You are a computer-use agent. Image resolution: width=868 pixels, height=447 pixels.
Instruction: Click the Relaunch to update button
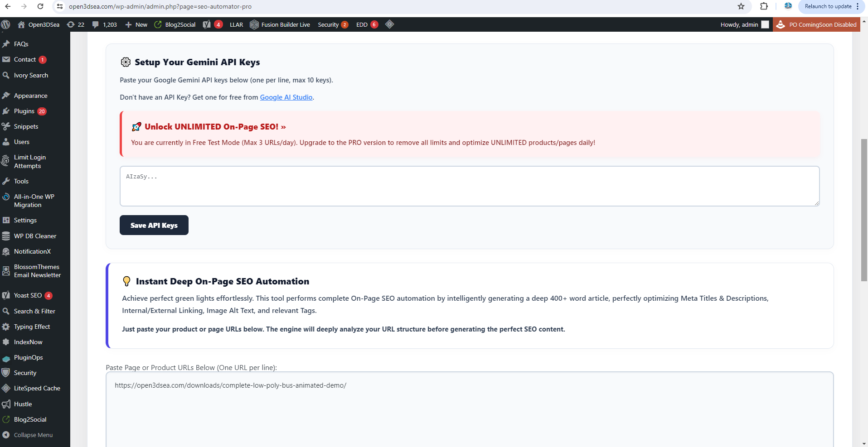coord(828,6)
